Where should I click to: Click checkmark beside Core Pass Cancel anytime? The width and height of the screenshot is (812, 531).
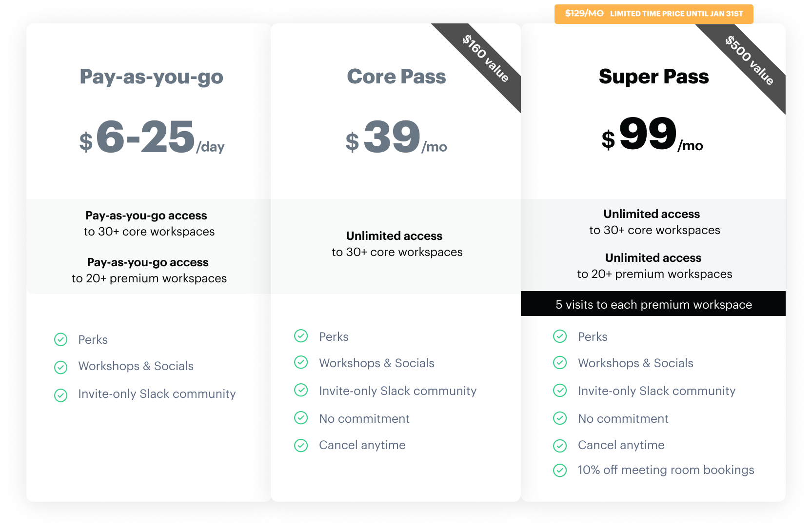(301, 445)
